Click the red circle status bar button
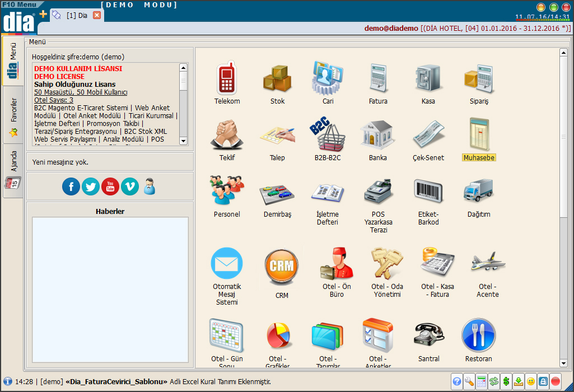This screenshot has height=392, width=574. (556, 382)
